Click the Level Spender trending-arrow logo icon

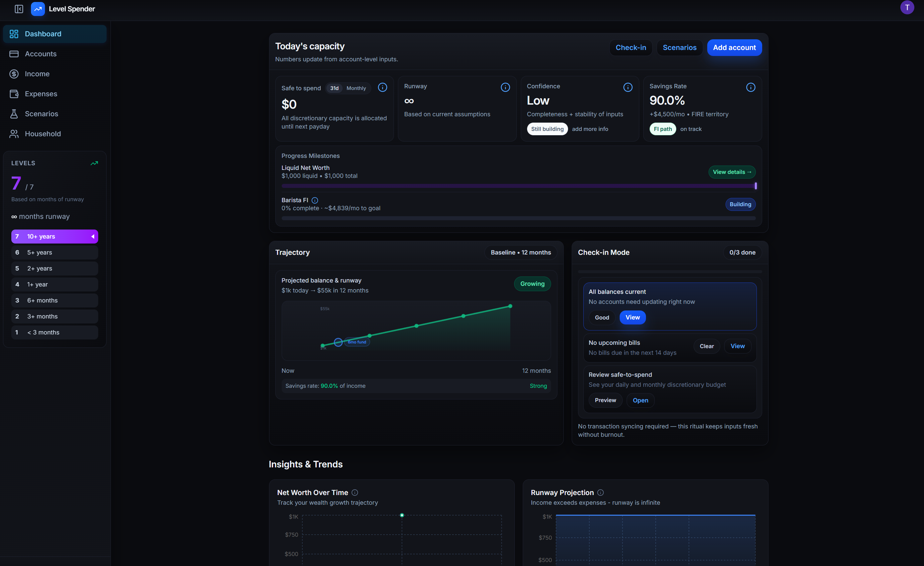tap(38, 9)
